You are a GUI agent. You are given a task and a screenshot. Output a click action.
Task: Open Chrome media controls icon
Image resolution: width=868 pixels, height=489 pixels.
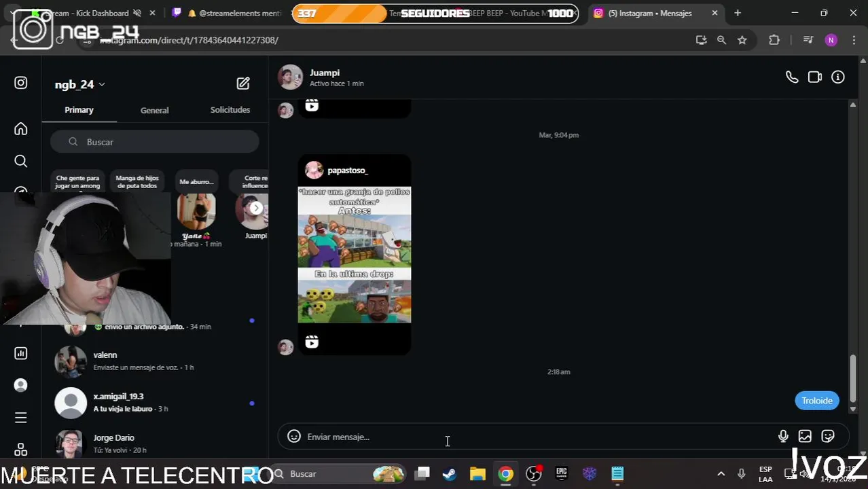pos(808,40)
